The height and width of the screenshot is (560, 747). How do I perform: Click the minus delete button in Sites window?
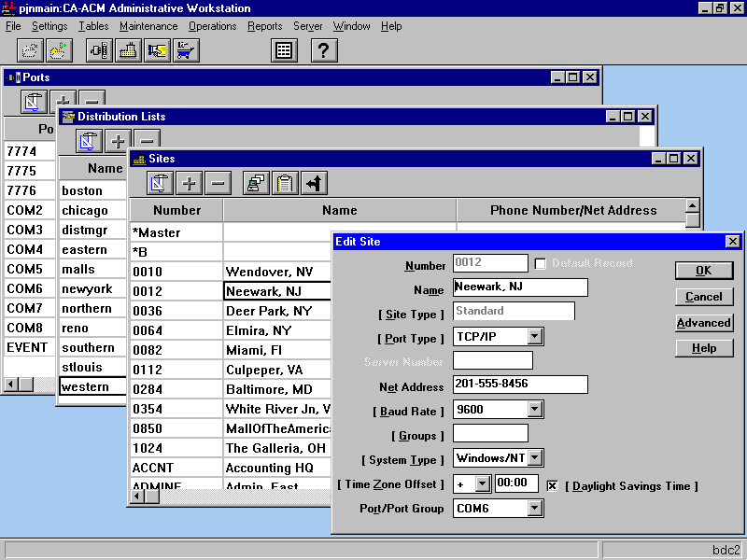point(218,183)
